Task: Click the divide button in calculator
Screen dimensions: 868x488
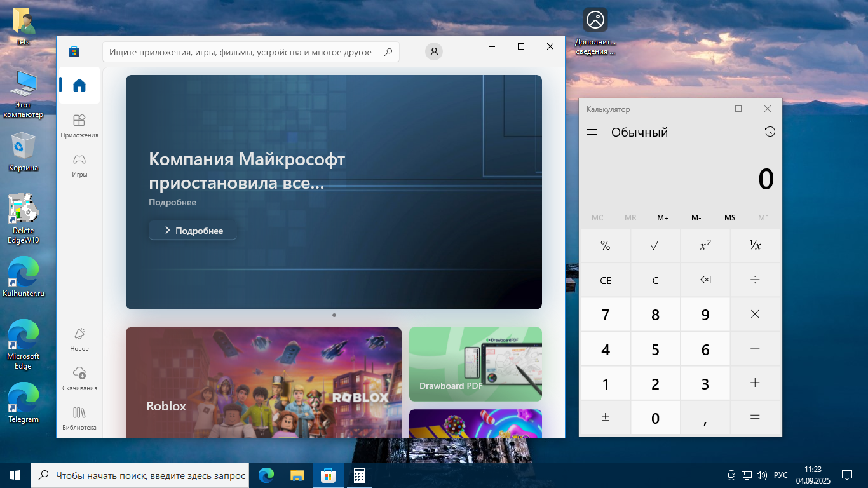Action: coord(755,280)
